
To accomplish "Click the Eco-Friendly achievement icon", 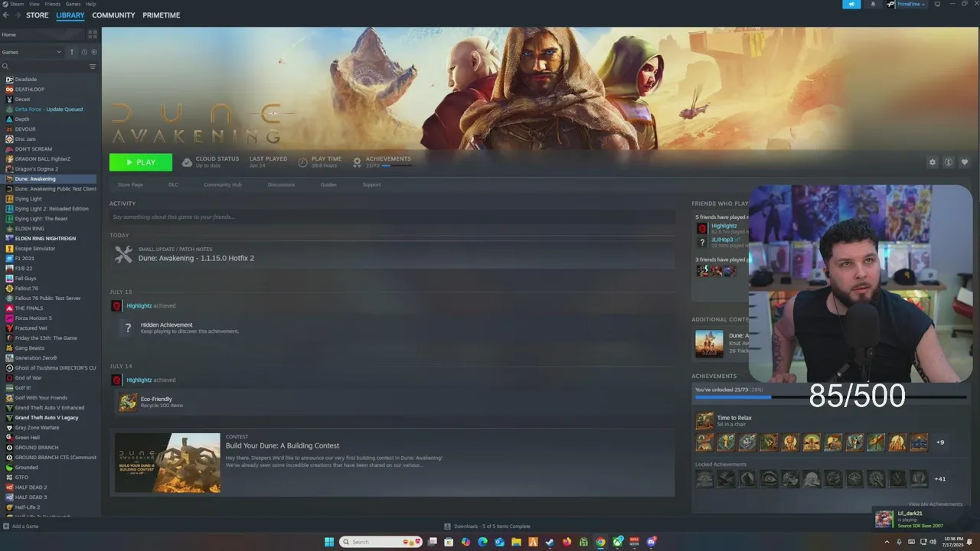I will (x=129, y=402).
